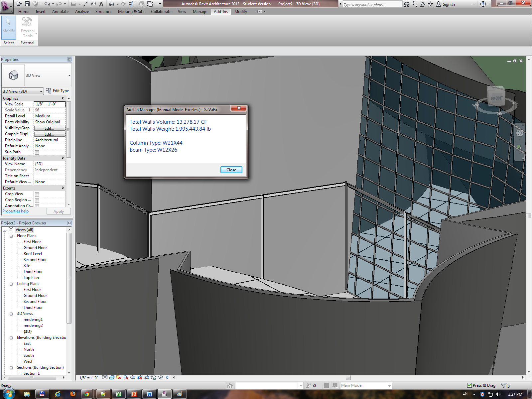Image resolution: width=532 pixels, height=399 pixels.
Task: Click the binoculars search icon
Action: (407, 4)
